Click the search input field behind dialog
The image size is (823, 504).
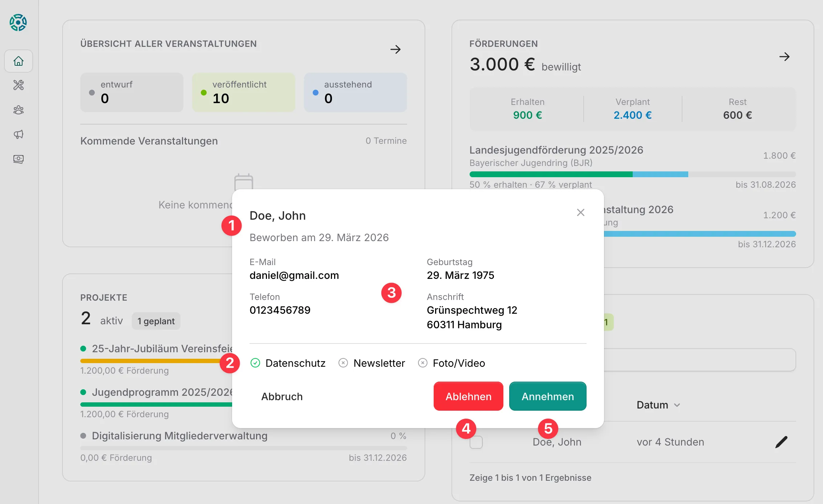click(x=700, y=360)
